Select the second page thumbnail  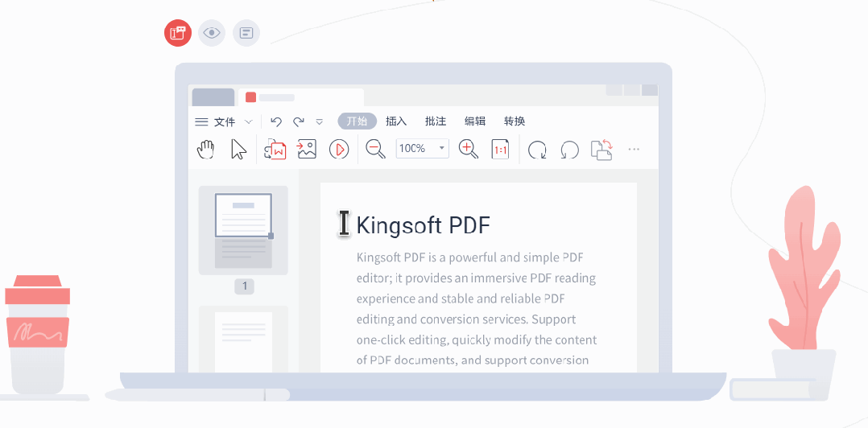[243, 339]
